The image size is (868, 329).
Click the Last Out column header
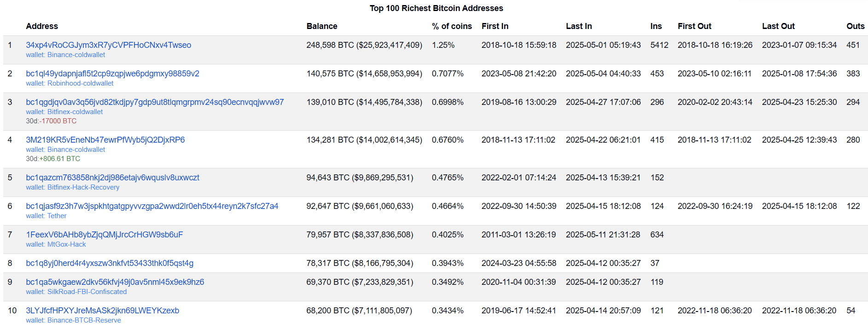(778, 26)
